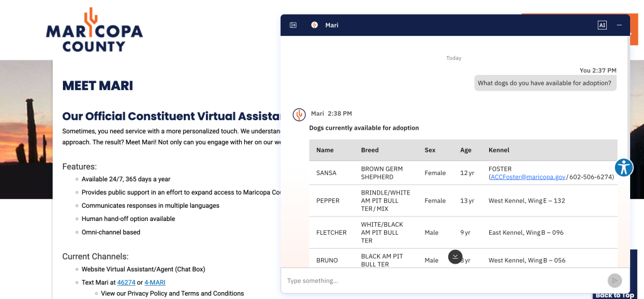Click the Today date separator in chat

coord(454,58)
